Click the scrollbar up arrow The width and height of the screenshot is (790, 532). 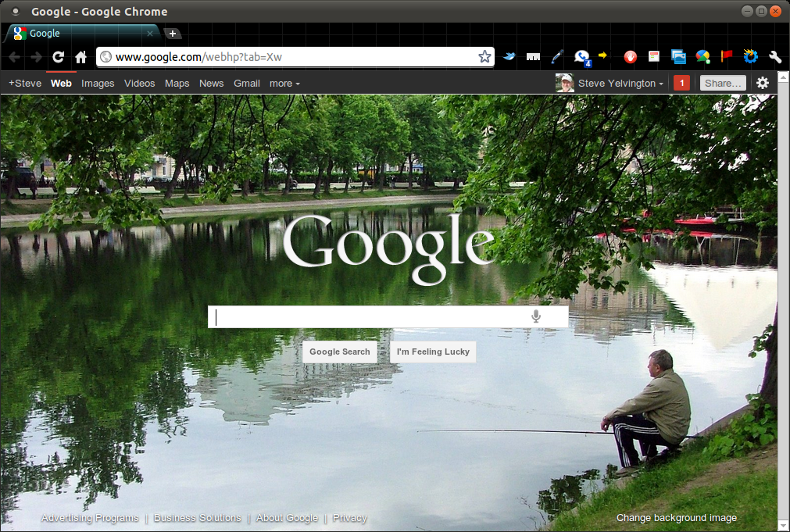pos(784,77)
